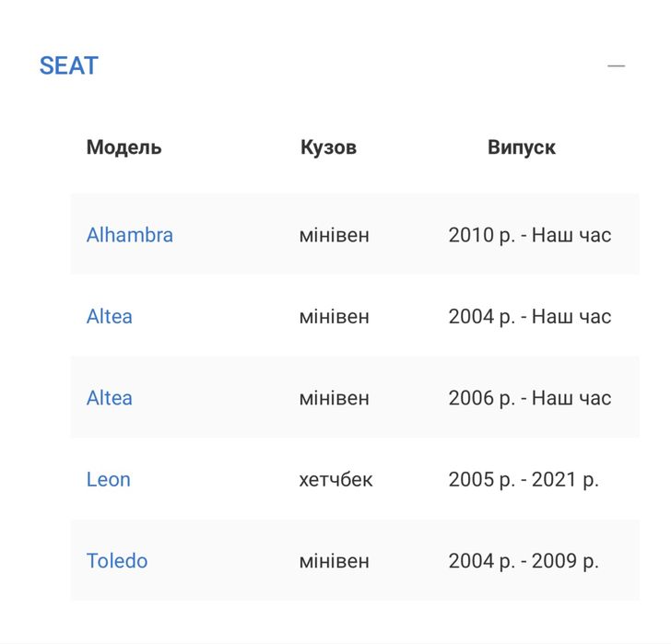Collapse the SEAT section with minus icon
Image resolution: width=671 pixels, height=644 pixels.
(x=616, y=66)
